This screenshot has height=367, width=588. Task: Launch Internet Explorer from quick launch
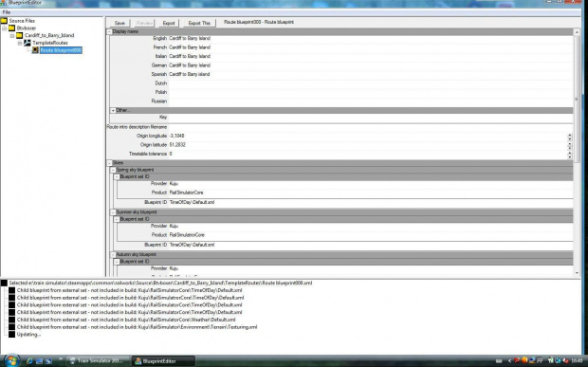[x=29, y=361]
